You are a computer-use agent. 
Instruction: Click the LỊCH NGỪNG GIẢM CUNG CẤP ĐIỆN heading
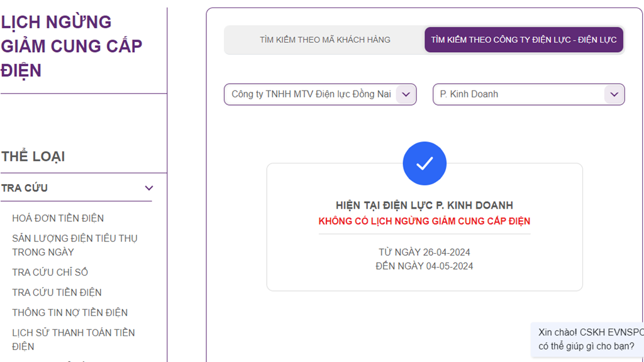72,46
